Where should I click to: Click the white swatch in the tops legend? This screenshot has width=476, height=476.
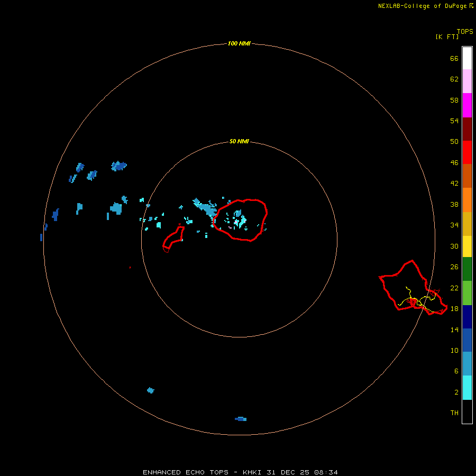click(x=467, y=58)
